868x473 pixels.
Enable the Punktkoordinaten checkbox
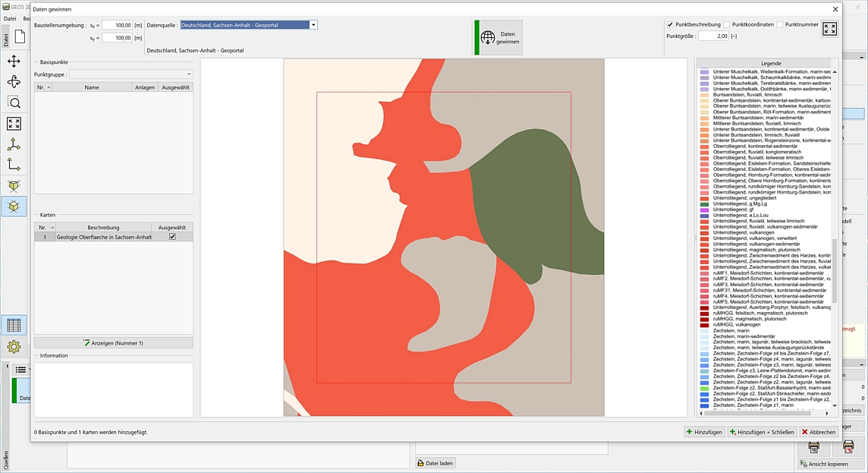726,24
